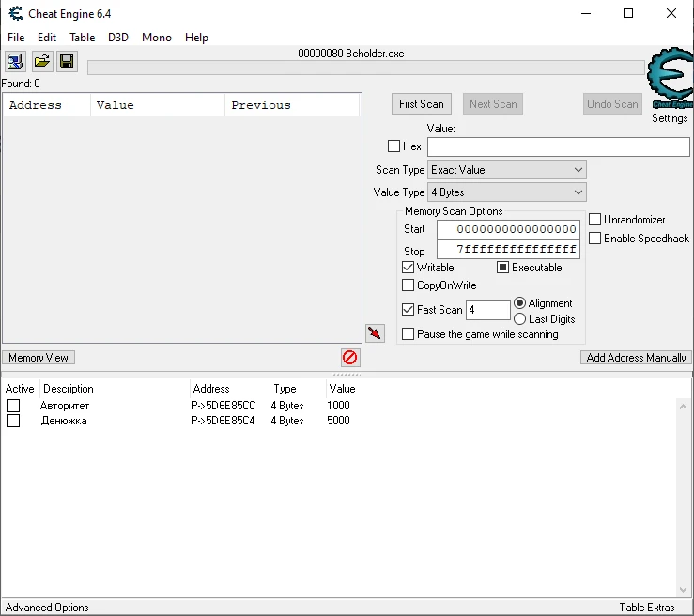The height and width of the screenshot is (616, 694).
Task: Enable the Unrandomizer checkbox
Action: (594, 220)
